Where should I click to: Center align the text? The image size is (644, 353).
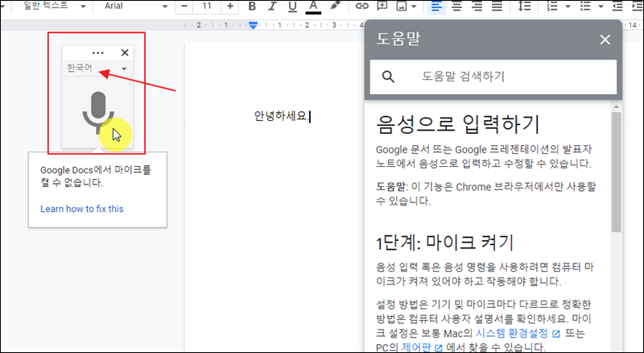[456, 6]
